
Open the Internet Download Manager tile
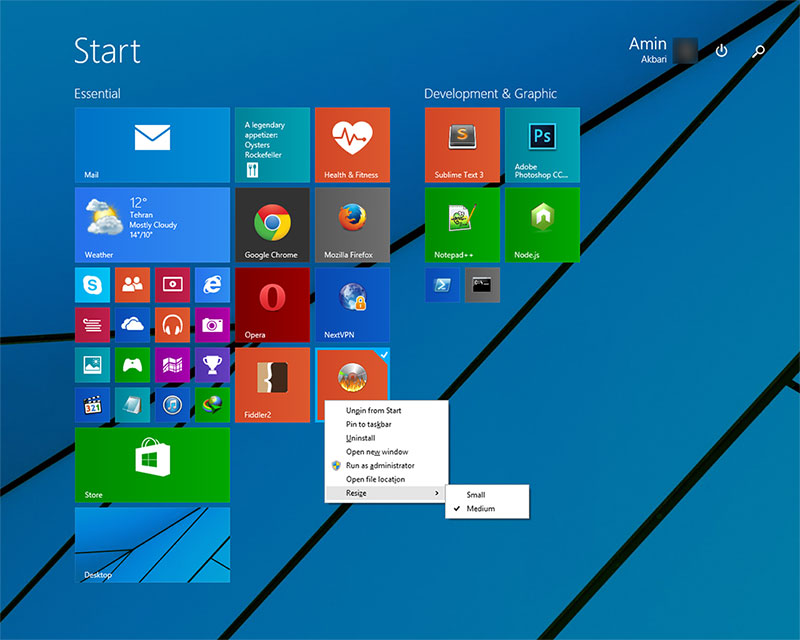[212, 405]
